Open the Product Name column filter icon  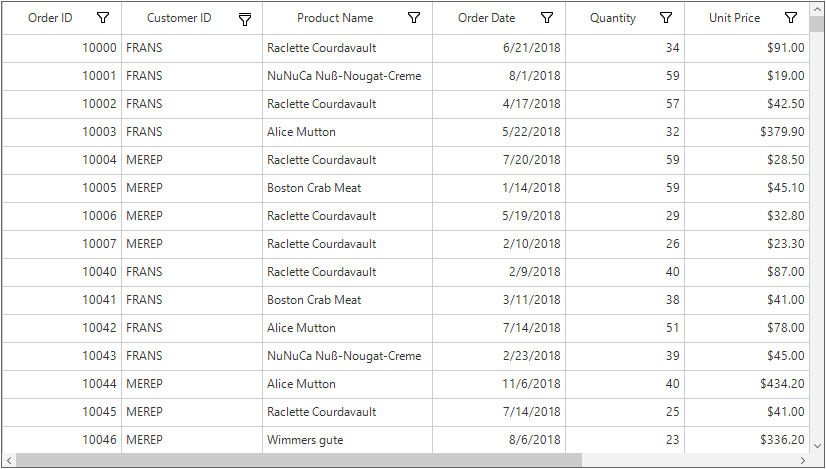[x=414, y=18]
